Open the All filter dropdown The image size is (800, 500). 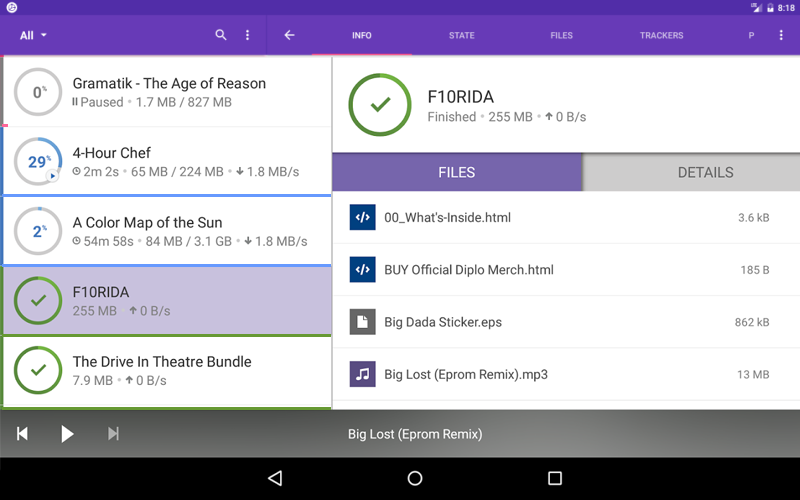coord(33,35)
